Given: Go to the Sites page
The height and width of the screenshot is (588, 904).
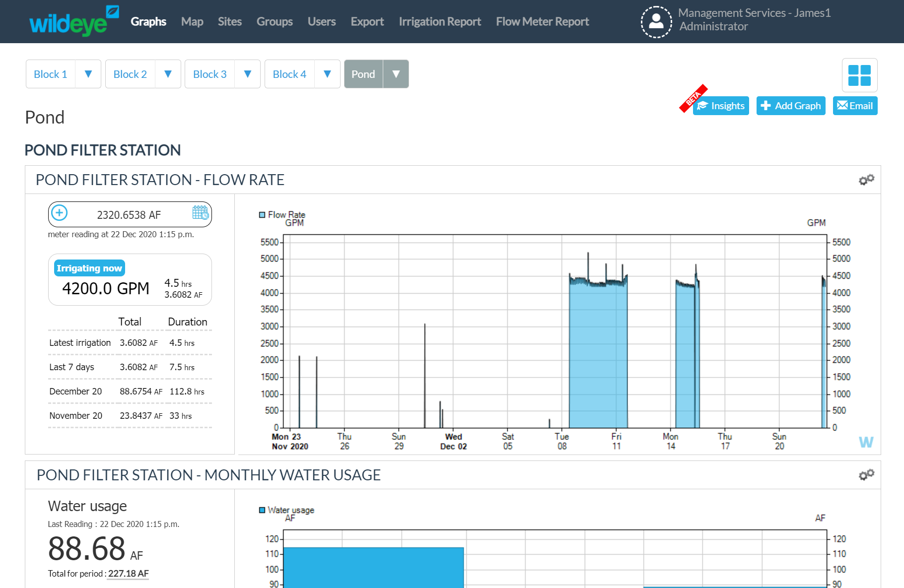Looking at the screenshot, I should [x=230, y=21].
